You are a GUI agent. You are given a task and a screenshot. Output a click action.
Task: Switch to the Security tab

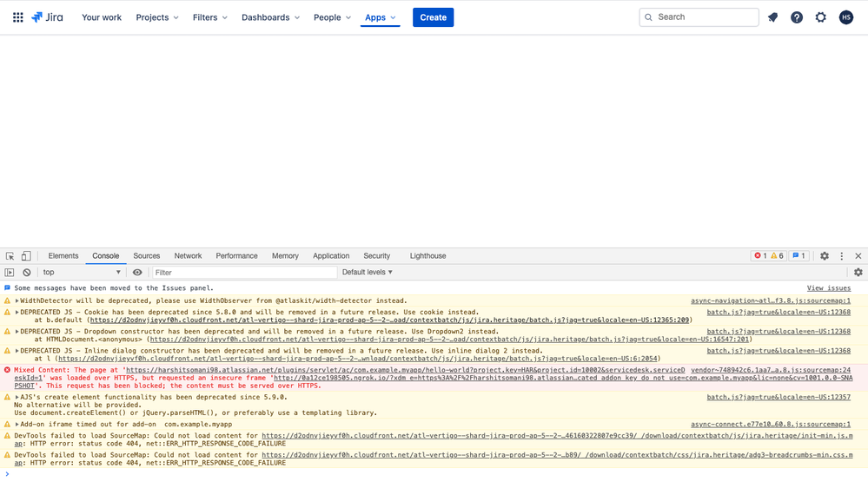click(377, 256)
